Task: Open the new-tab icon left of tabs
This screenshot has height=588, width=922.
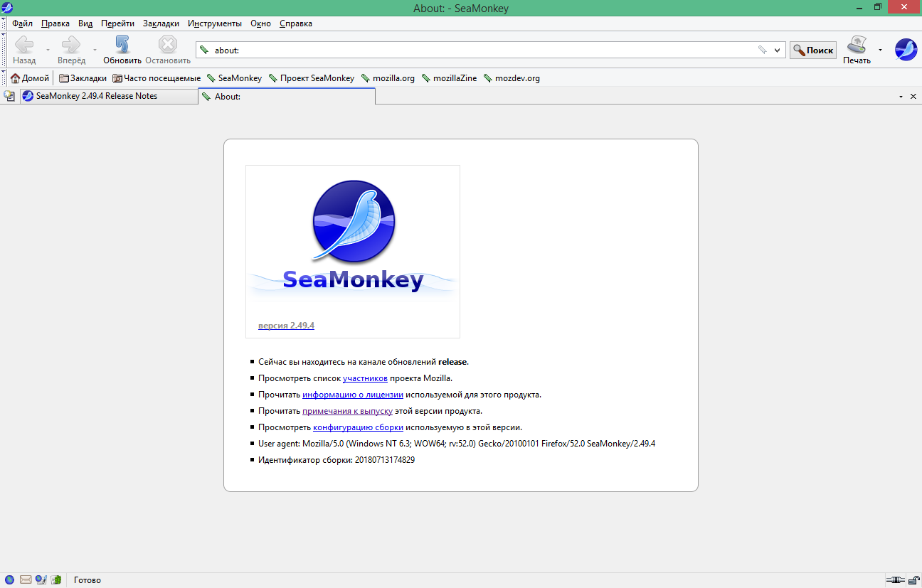Action: point(9,96)
